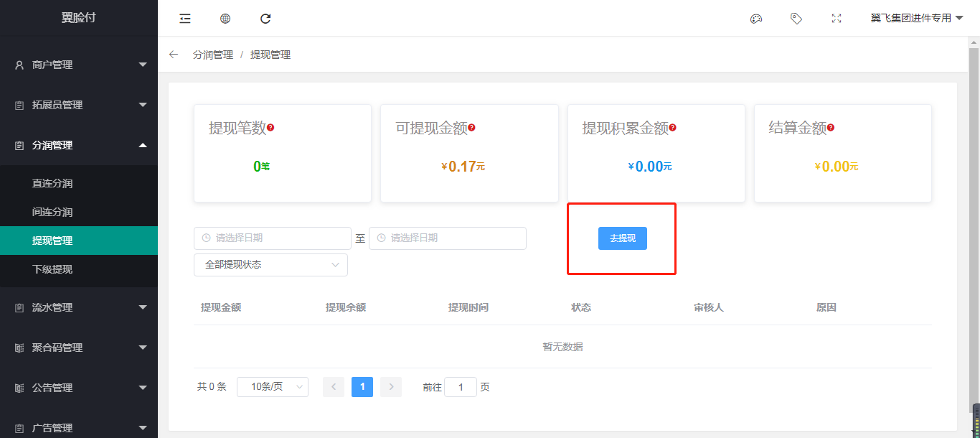Click the end date picker field

tap(448, 238)
